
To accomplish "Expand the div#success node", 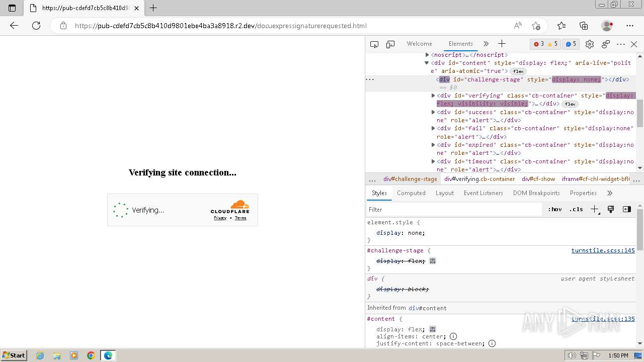I will pyautogui.click(x=433, y=112).
